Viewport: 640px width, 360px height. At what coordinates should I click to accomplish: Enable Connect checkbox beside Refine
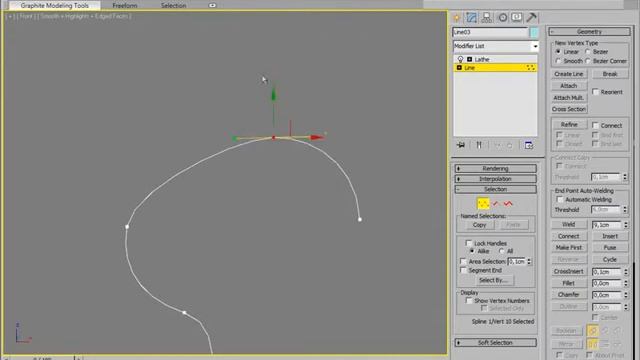pyautogui.click(x=596, y=125)
